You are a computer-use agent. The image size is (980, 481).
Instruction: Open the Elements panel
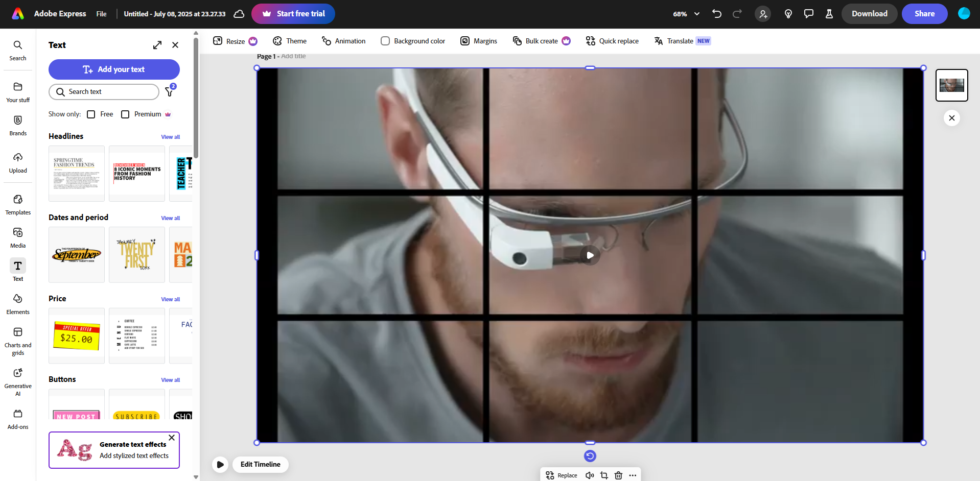coord(17,303)
